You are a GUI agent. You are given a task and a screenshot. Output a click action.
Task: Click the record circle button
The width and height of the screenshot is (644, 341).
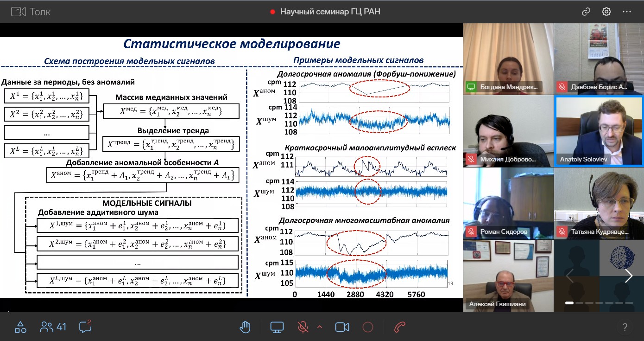pyautogui.click(x=368, y=327)
